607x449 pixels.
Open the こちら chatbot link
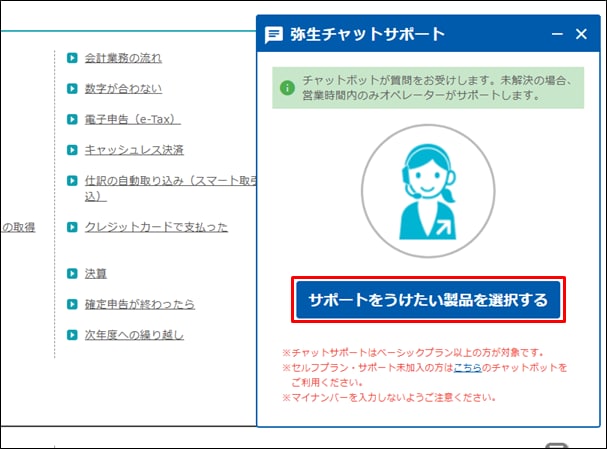[x=467, y=368]
